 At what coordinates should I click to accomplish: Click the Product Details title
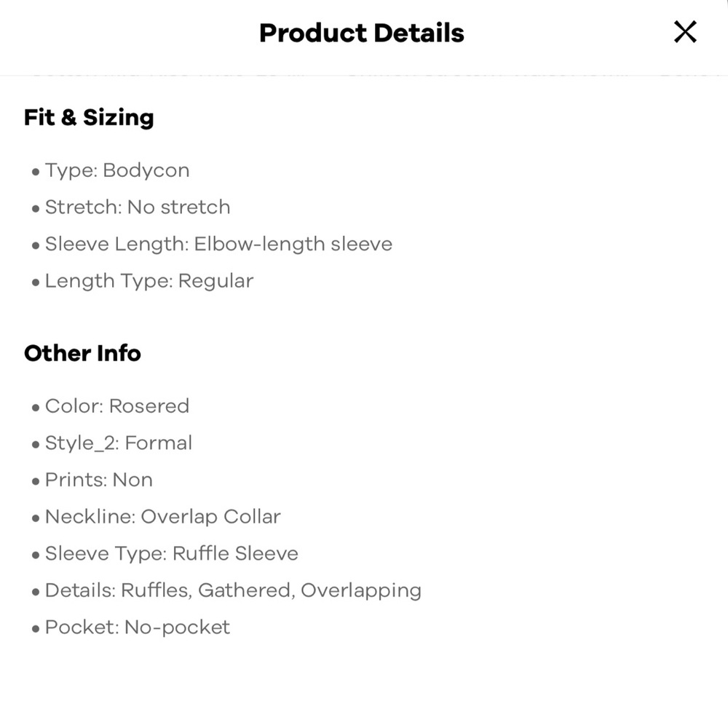point(362,33)
